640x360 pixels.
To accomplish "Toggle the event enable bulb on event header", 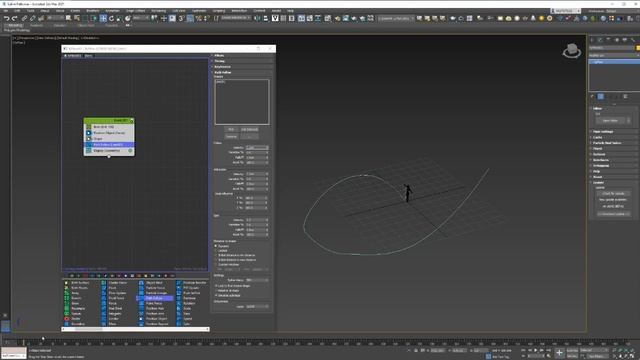I will [131, 121].
